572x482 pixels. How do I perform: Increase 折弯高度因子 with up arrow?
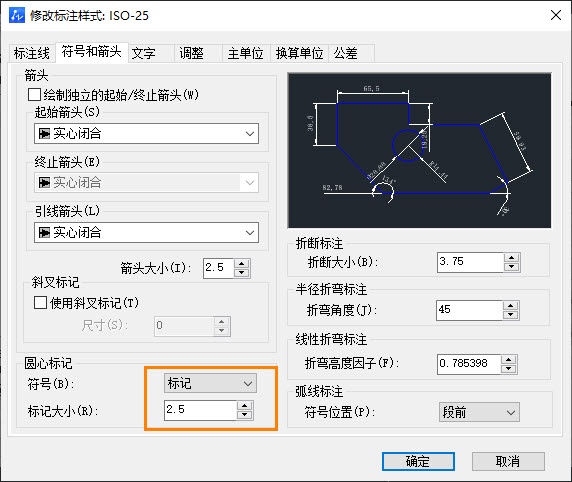[509, 359]
